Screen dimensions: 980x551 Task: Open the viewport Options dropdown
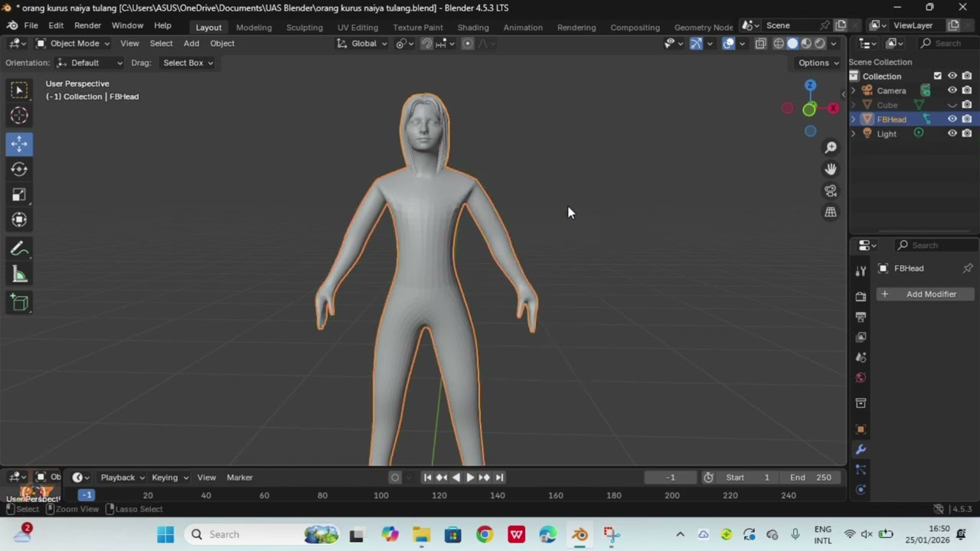tap(818, 63)
